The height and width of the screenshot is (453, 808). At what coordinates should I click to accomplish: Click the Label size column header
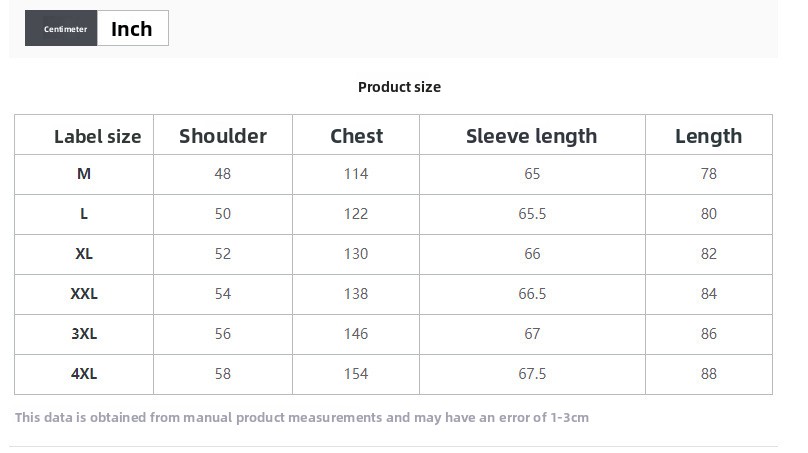click(x=97, y=137)
